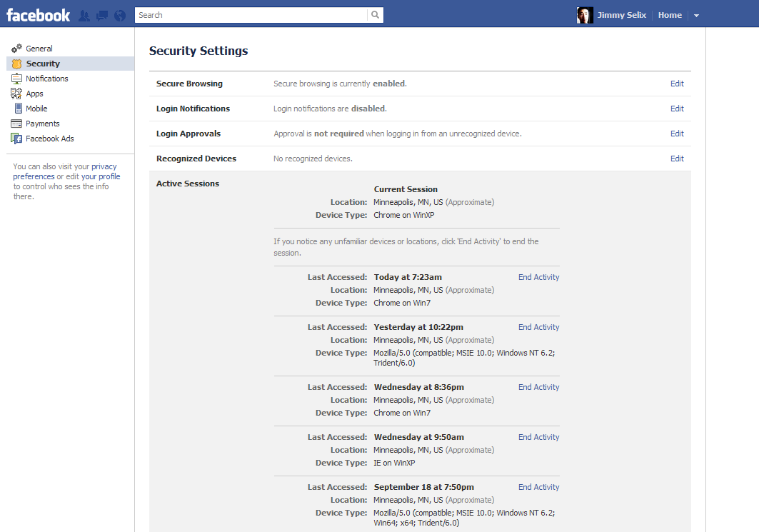The height and width of the screenshot is (532, 759).
Task: Click 'Secure browsing is currently enabled' text
Action: 340,84
